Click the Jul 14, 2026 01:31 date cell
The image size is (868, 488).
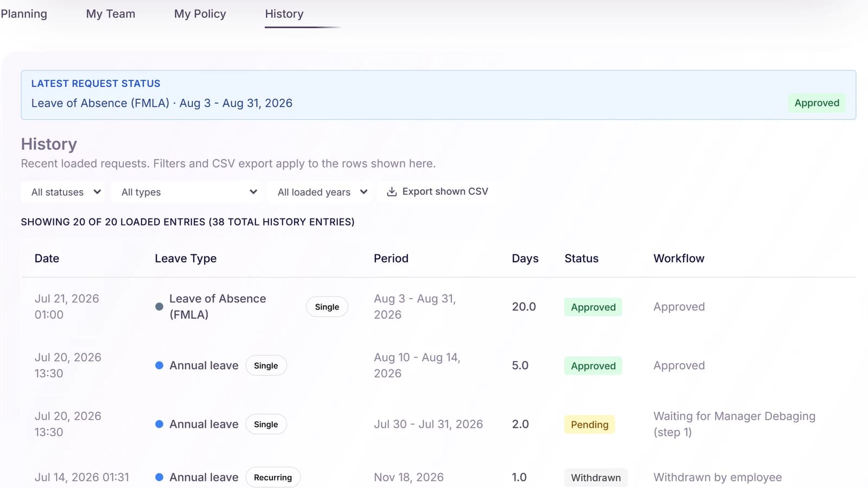(82, 477)
